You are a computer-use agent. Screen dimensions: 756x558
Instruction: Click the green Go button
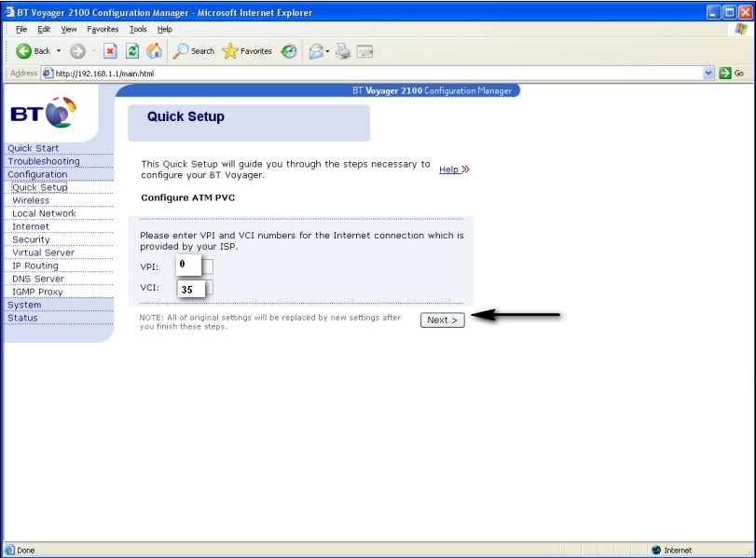point(732,74)
